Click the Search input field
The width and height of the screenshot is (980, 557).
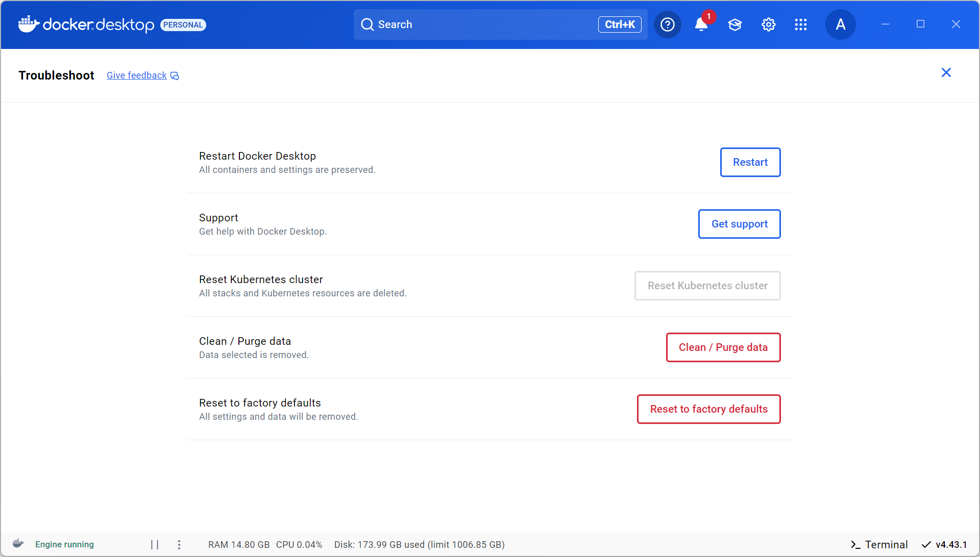pyautogui.click(x=480, y=24)
